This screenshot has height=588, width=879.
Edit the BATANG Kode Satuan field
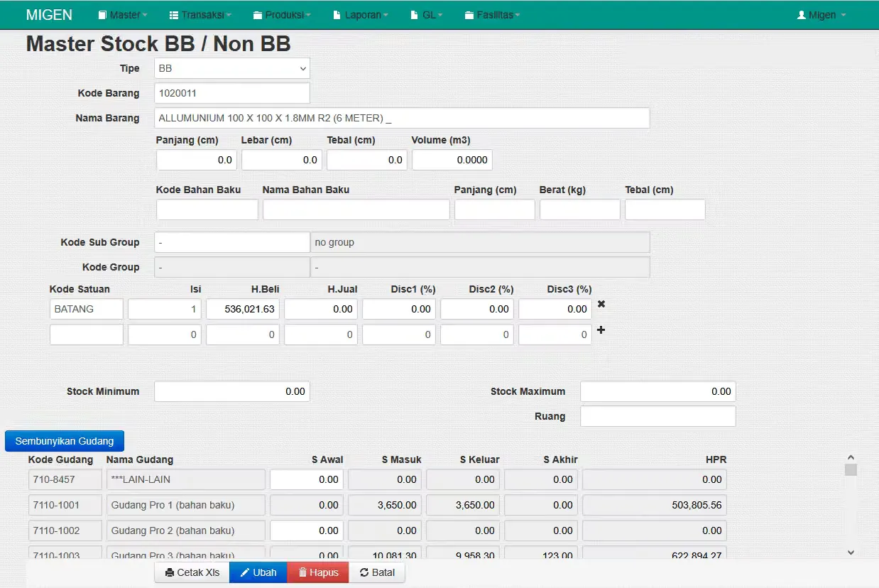(87, 310)
